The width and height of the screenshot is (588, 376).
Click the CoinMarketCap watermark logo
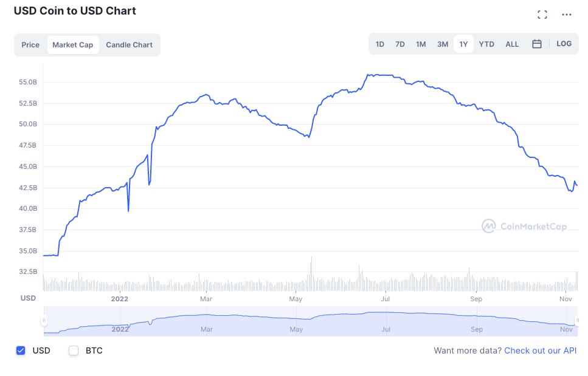coord(524,227)
